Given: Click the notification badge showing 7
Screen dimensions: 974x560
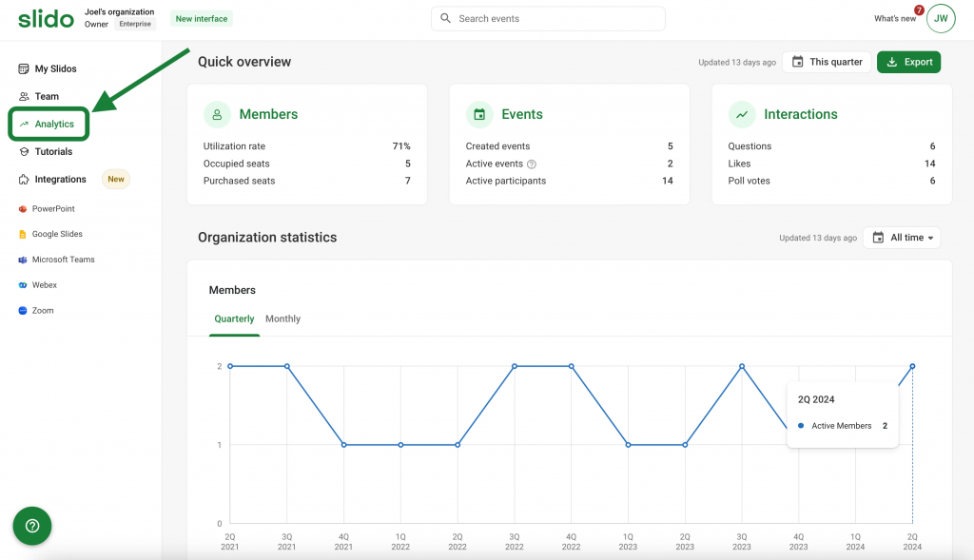Looking at the screenshot, I should coord(919,10).
